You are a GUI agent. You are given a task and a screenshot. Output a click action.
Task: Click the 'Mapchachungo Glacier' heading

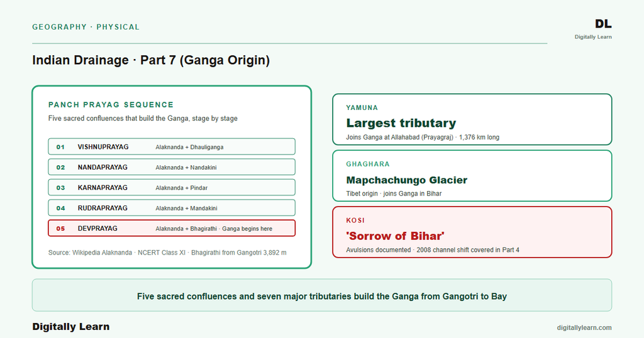[407, 180]
